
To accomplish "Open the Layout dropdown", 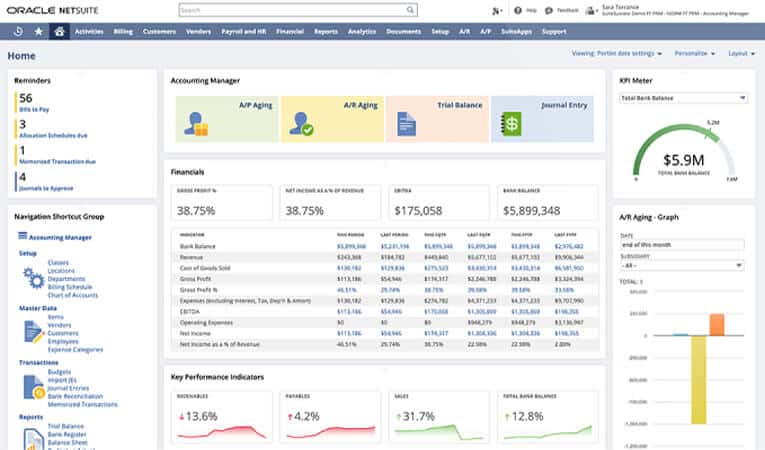I will pyautogui.click(x=741, y=53).
